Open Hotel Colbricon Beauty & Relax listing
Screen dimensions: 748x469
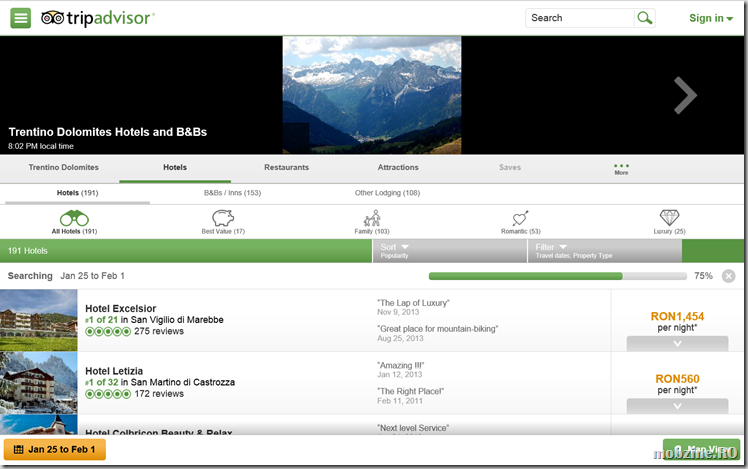[x=159, y=432]
